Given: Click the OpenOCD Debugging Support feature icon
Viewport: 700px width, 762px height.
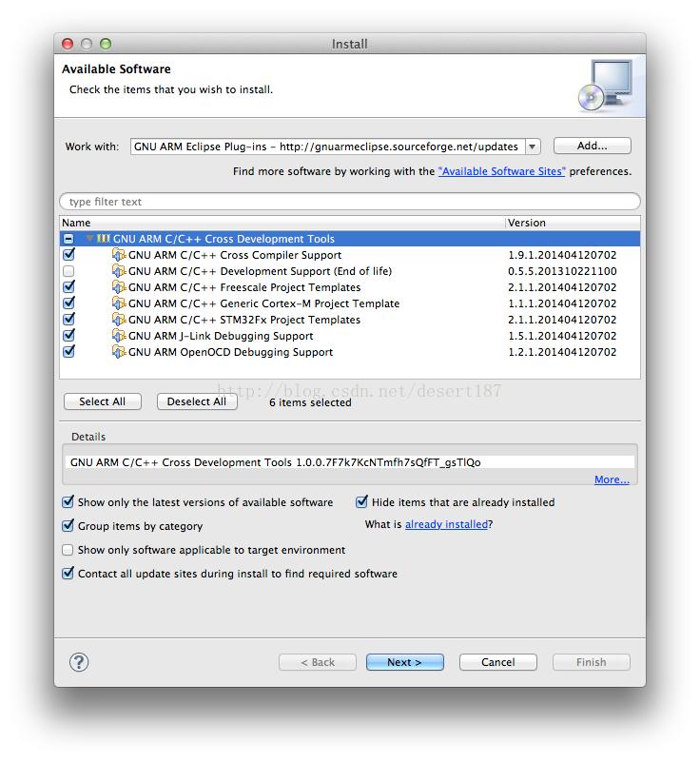Looking at the screenshot, I should click(x=119, y=351).
